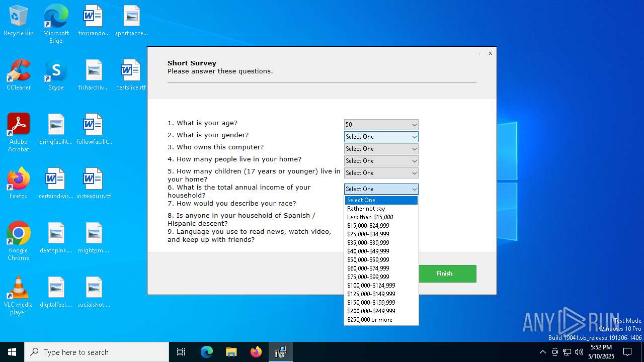The height and width of the screenshot is (362, 644).
Task: Close the Short Survey window
Action: [x=490, y=53]
